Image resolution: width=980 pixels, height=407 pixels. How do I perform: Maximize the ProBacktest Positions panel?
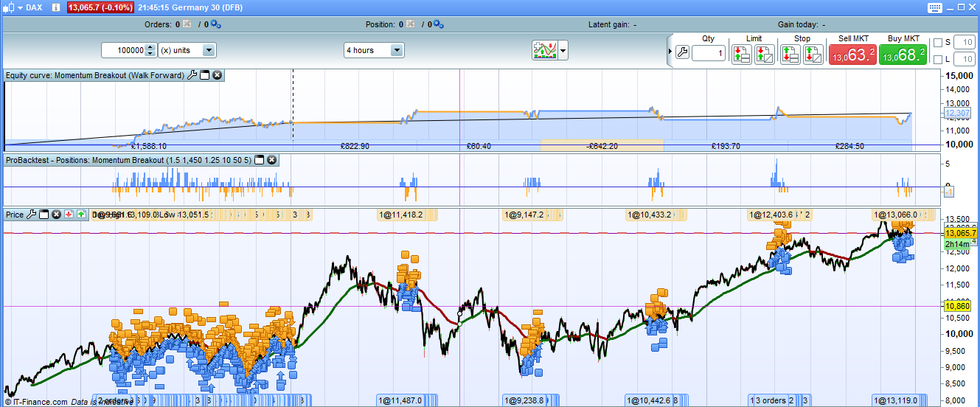[x=260, y=160]
